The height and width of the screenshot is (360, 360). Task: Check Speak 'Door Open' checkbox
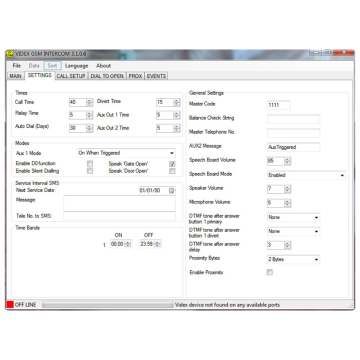tap(172, 171)
